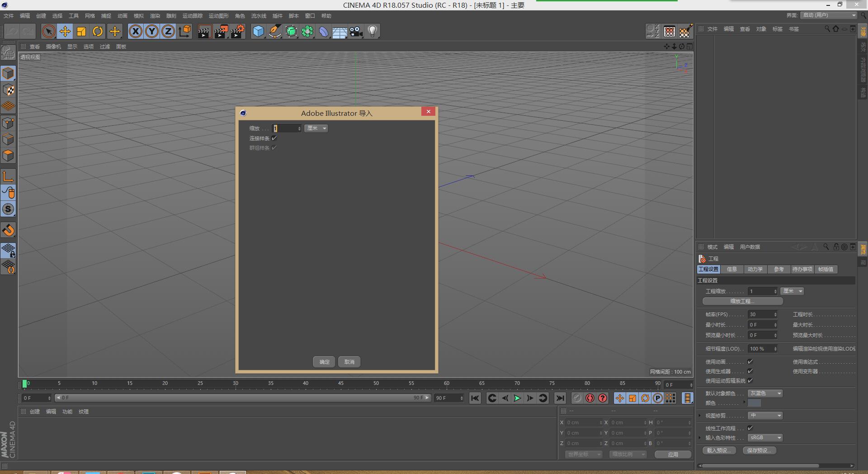Open unit dropdown 厘米 in import dialog
The image size is (868, 474).
[x=316, y=128]
